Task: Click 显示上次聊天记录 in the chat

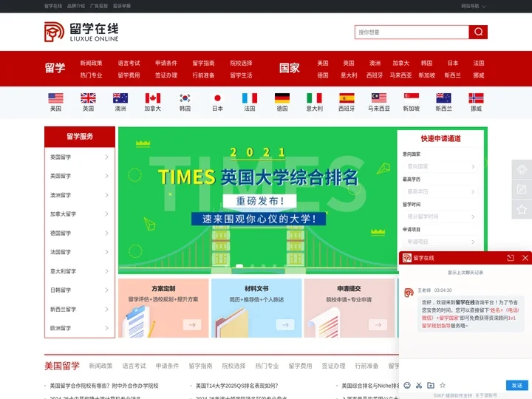Action: [x=465, y=273]
